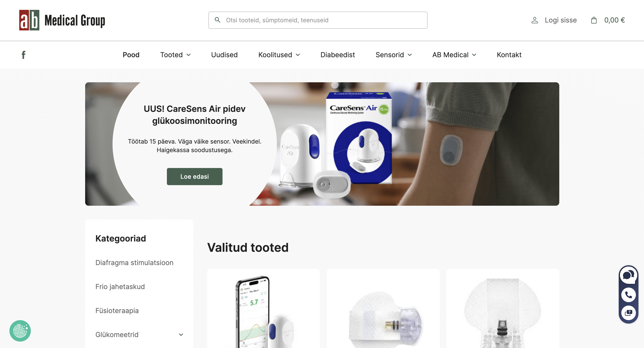
Task: Click the search magnifier icon
Action: 218,20
